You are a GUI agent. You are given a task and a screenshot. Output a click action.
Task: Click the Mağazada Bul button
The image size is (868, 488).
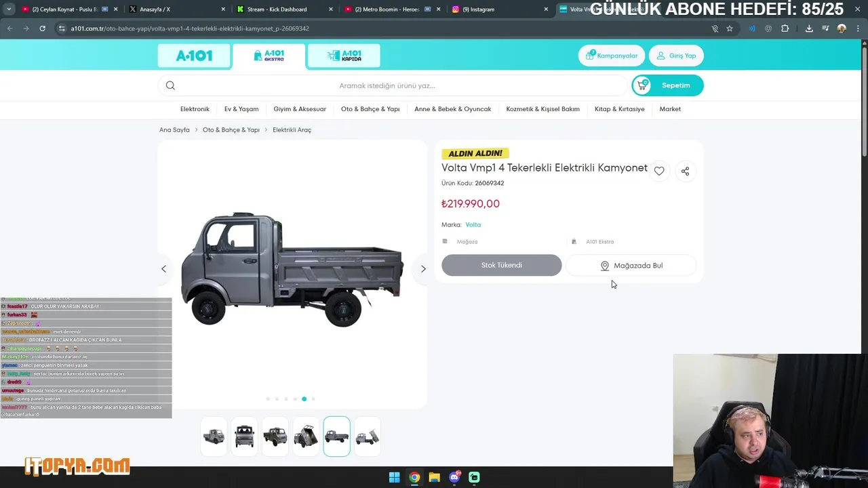(x=631, y=266)
